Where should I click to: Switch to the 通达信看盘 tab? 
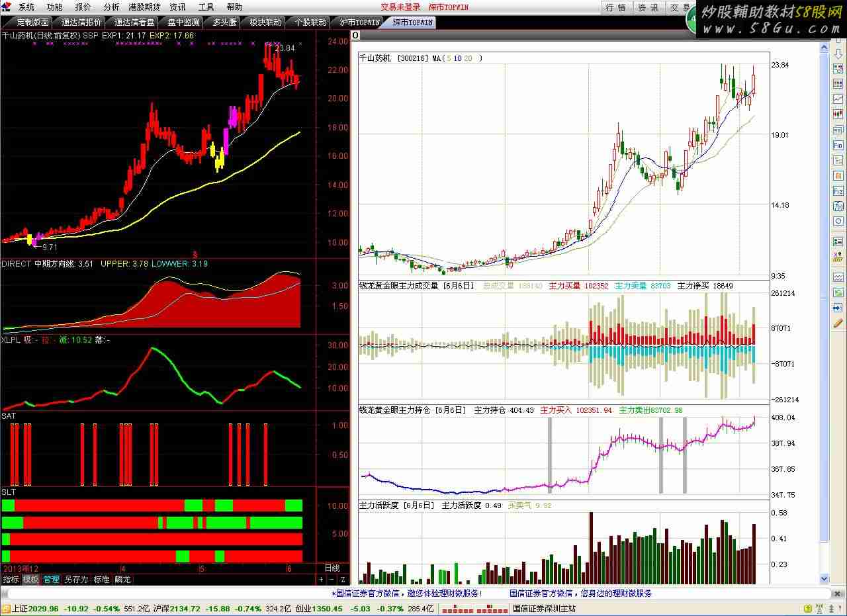point(135,22)
